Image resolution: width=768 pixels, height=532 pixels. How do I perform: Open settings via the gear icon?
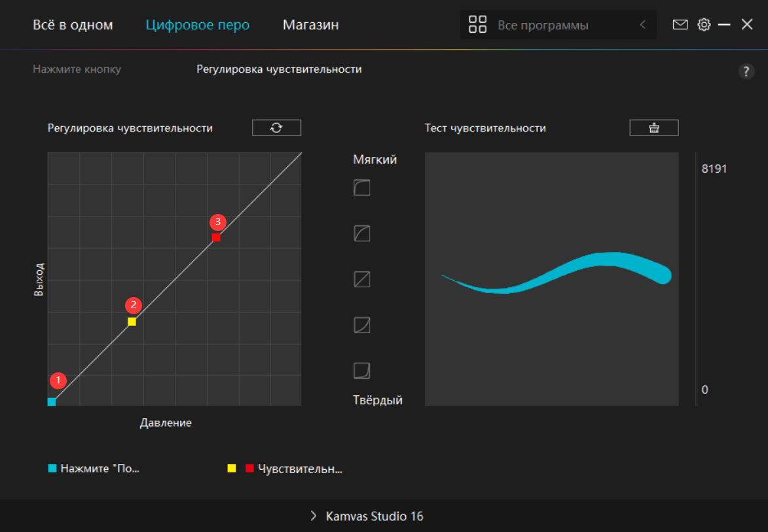click(x=704, y=25)
